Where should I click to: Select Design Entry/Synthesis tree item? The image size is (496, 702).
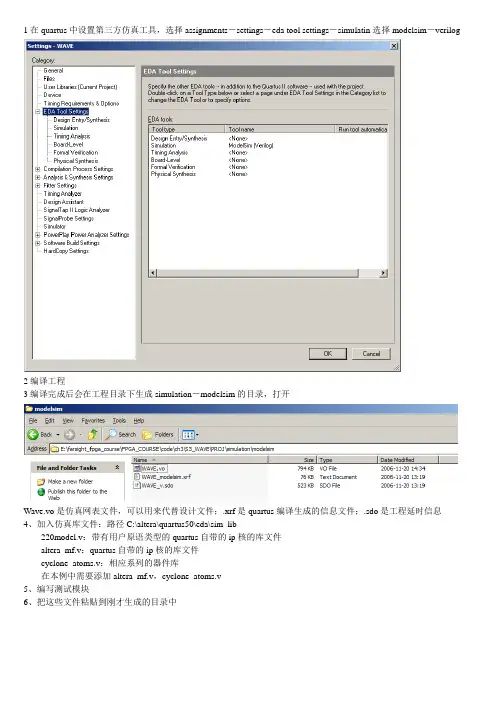pyautogui.click(x=81, y=120)
